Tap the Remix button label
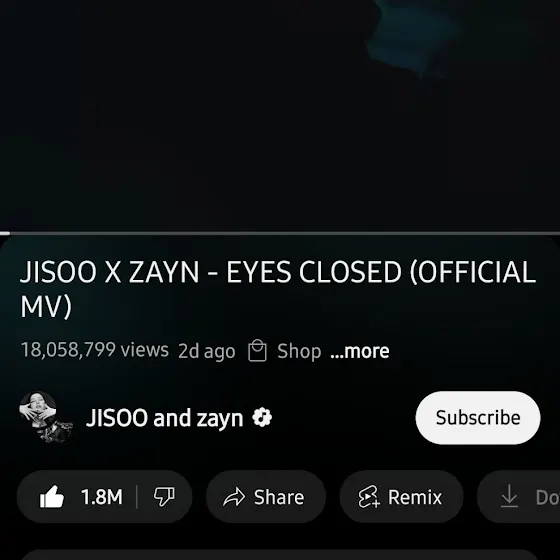The image size is (560, 560). point(415,497)
